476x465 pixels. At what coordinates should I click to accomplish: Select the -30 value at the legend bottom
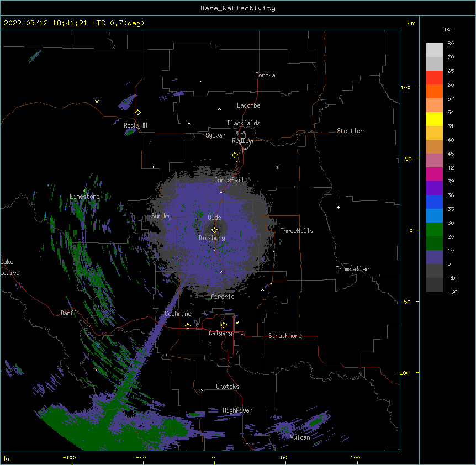[452, 292]
